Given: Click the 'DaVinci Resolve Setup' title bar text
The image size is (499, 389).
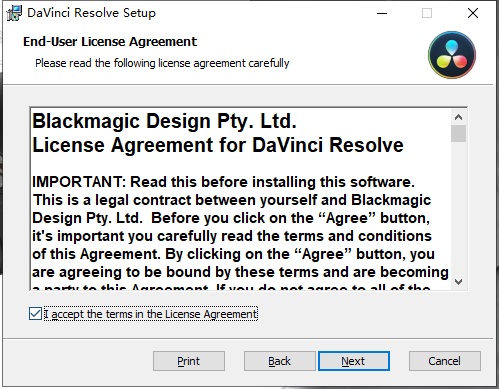Looking at the screenshot, I should click(x=91, y=13).
